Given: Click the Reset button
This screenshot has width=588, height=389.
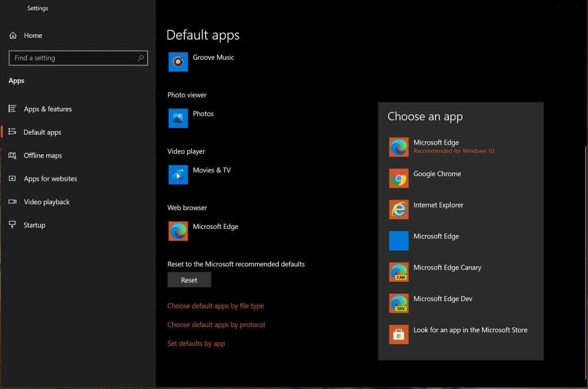Looking at the screenshot, I should click(x=189, y=279).
